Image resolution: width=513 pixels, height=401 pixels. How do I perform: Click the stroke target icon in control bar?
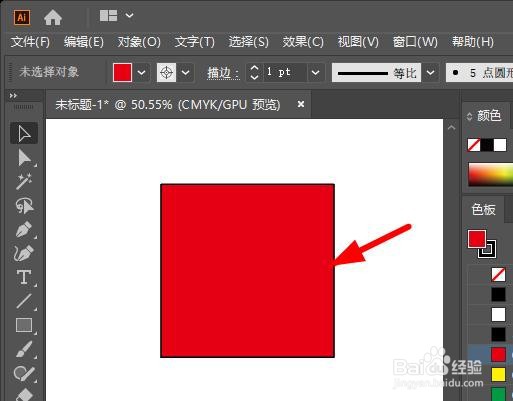click(x=166, y=72)
